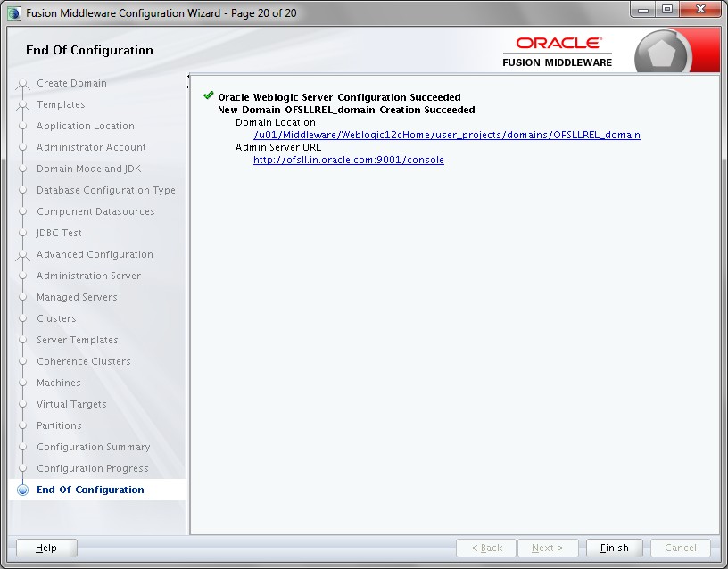Click the 'End Of Configuration' page heading
Image resolution: width=728 pixels, height=569 pixels.
pos(89,50)
